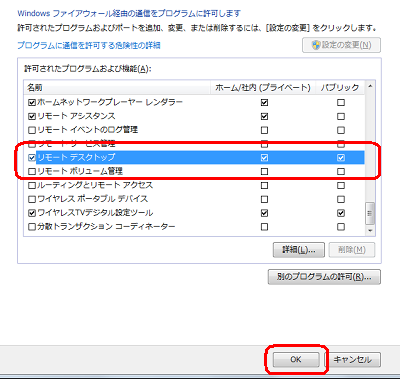The image size is (400, 379).
Task: Enable ルーティングとリモート アクセス private checkbox
Action: point(264,185)
